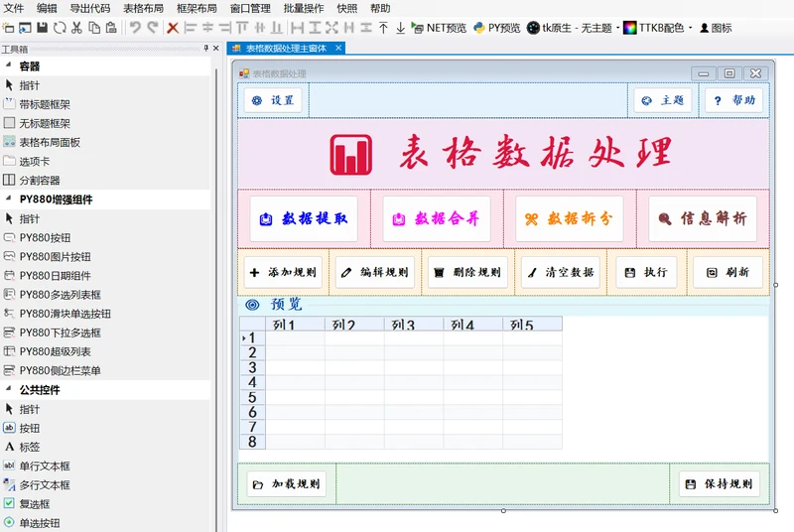Click the 清空数据 button

point(561,272)
